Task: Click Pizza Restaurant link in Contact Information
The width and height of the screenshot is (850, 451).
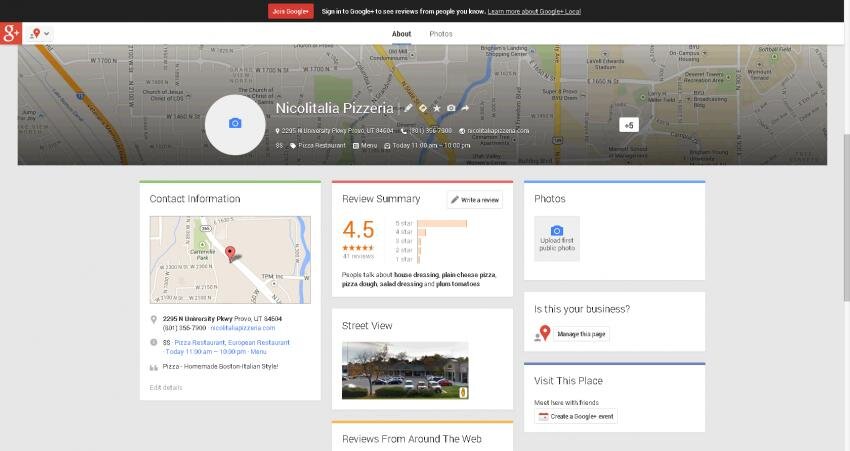Action: point(199,343)
